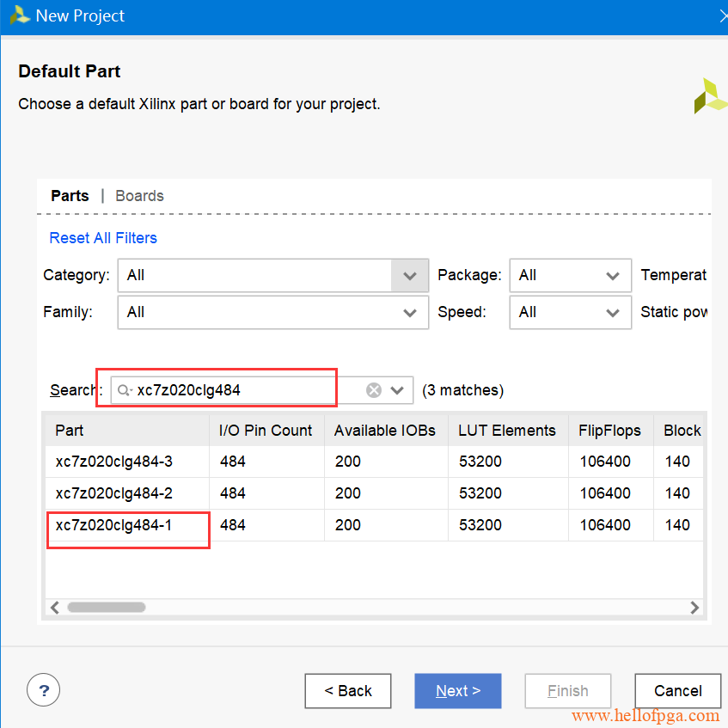
Task: Select part xc7z020clg484-2 row
Action: tap(374, 493)
